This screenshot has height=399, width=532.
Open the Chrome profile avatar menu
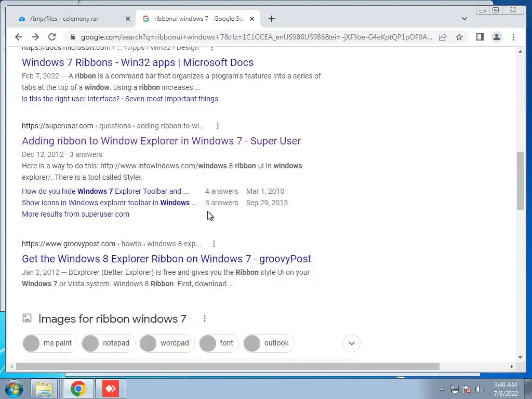(x=496, y=37)
